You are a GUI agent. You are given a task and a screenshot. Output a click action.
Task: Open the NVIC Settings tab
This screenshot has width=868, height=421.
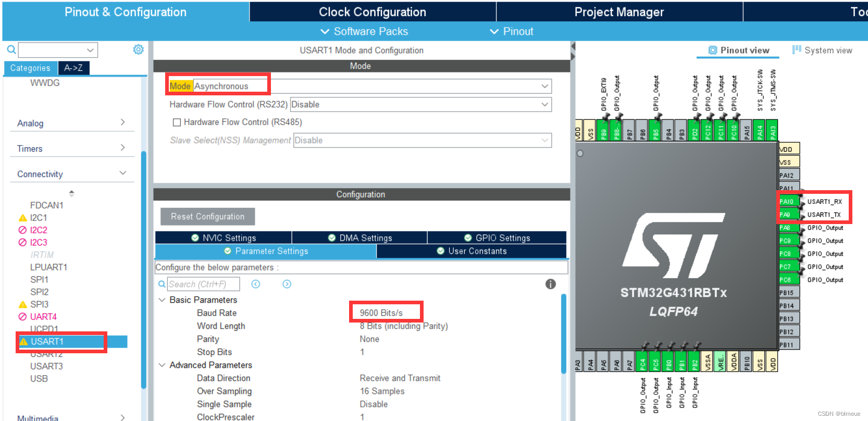tap(224, 238)
